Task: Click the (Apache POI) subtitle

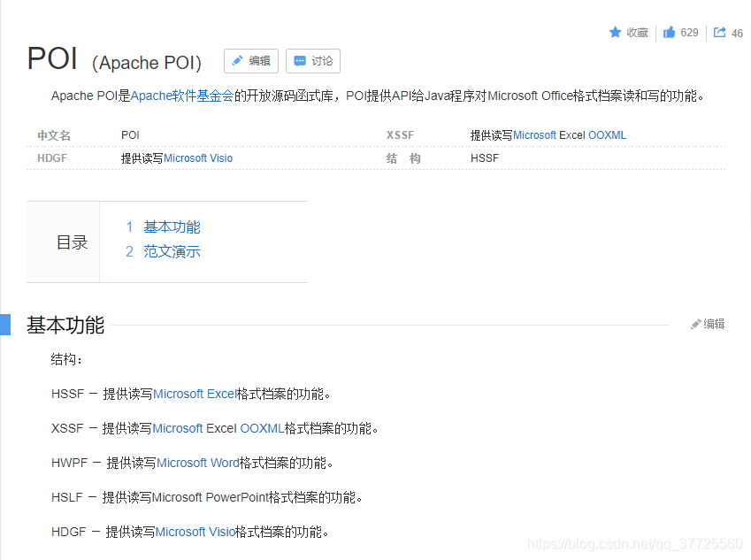Action: point(147,63)
